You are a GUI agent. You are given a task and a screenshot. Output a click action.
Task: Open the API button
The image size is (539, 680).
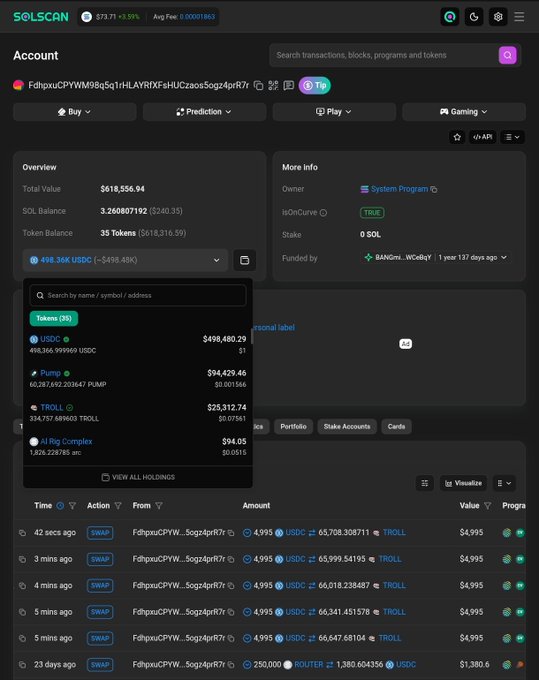click(483, 137)
